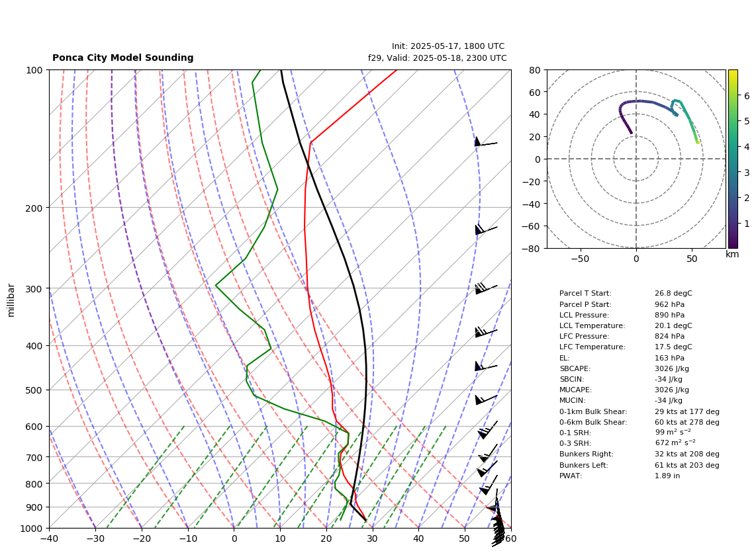
Task: Click the value '99 m² s⁻²'
Action: click(673, 432)
